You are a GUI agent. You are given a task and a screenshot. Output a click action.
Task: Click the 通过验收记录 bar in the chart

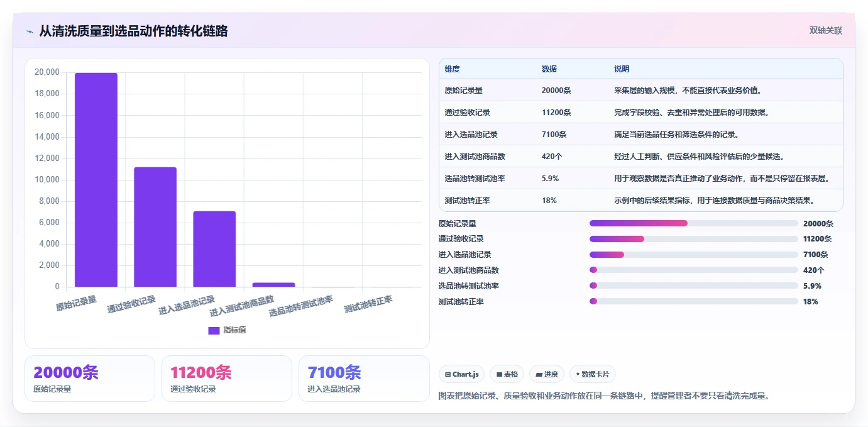click(155, 227)
